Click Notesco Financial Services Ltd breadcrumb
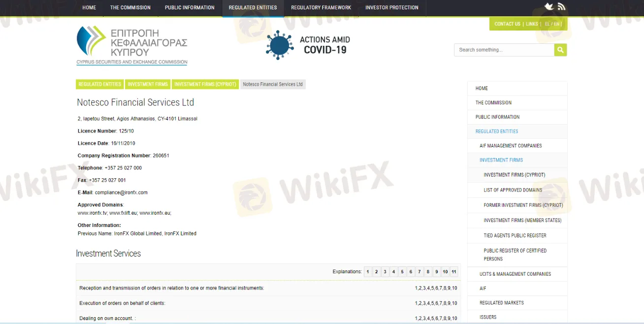 273,84
